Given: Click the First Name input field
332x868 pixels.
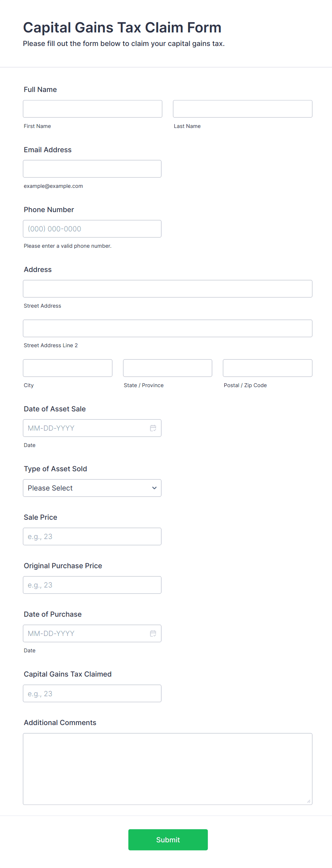Looking at the screenshot, I should click(92, 109).
